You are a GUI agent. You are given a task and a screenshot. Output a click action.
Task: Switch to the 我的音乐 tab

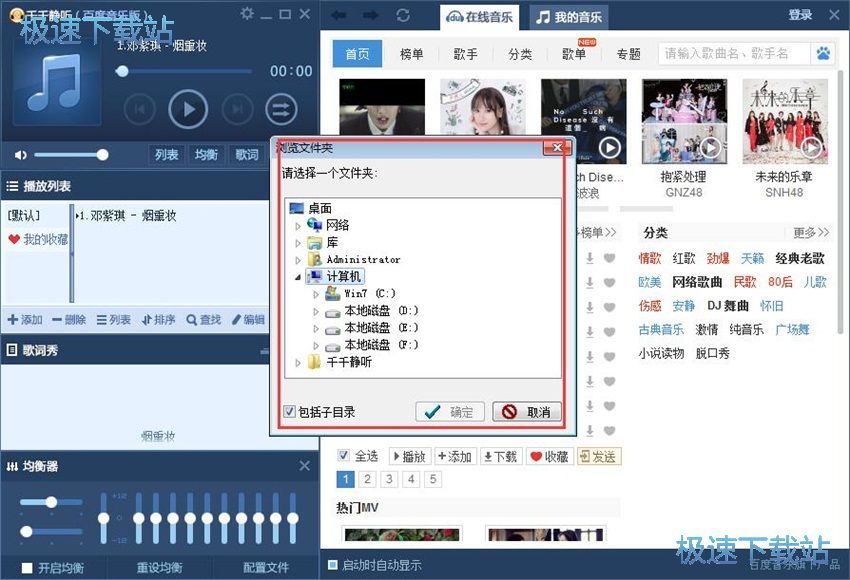click(569, 17)
